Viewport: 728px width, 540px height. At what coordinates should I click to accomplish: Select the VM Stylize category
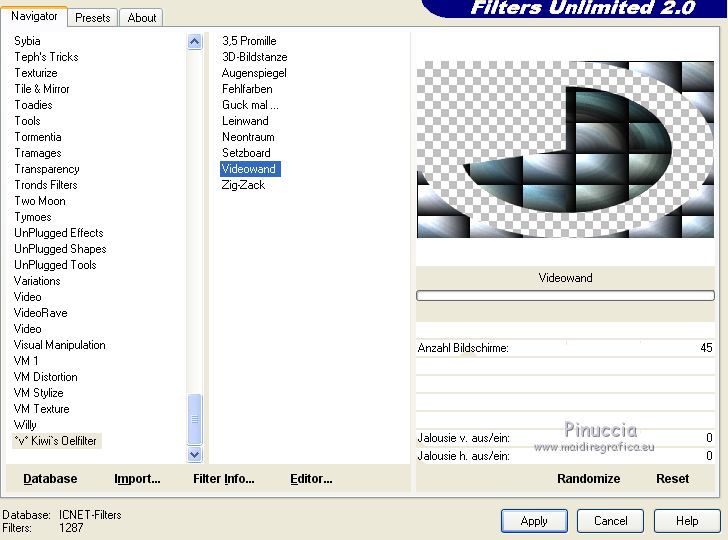[39, 393]
